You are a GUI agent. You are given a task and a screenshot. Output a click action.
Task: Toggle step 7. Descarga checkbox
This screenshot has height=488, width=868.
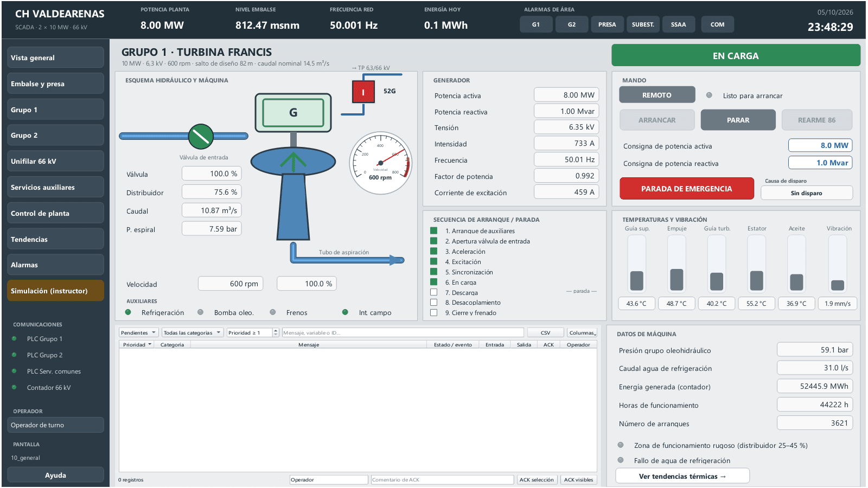(434, 292)
